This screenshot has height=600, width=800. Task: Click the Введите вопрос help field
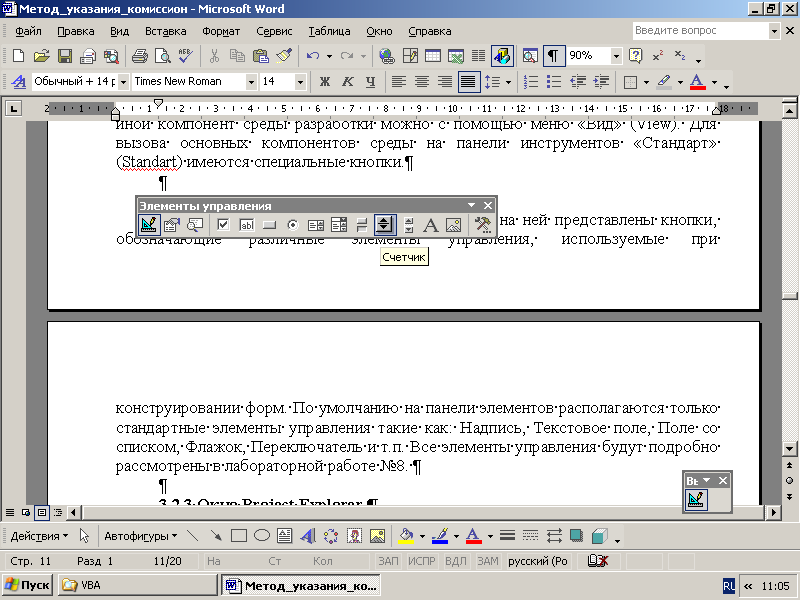point(701,31)
